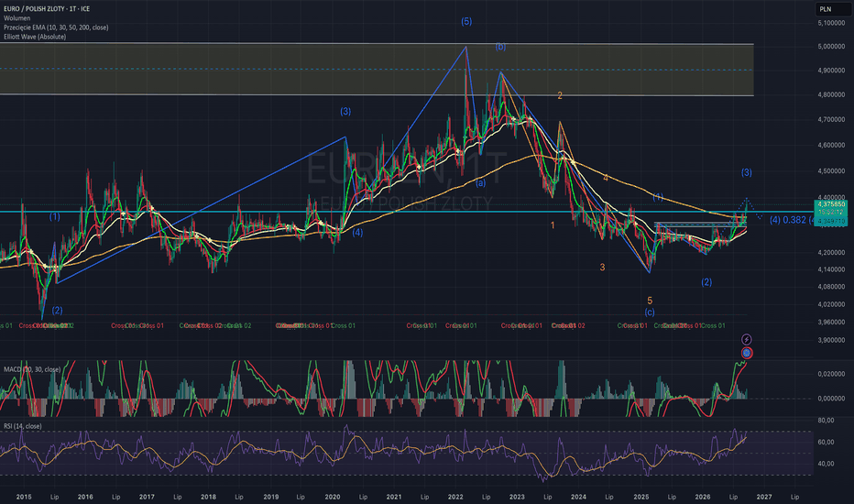This screenshot has height=504, width=854.
Task: Click the RSI (14, close) legend
Action: coord(22,426)
